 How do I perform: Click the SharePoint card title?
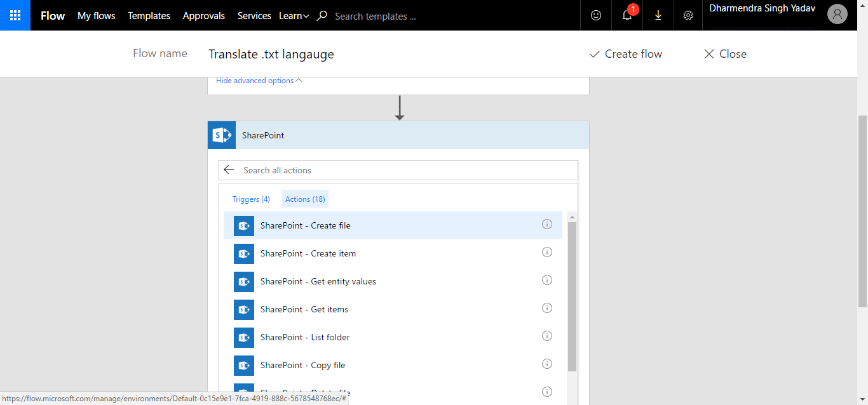pyautogui.click(x=263, y=135)
